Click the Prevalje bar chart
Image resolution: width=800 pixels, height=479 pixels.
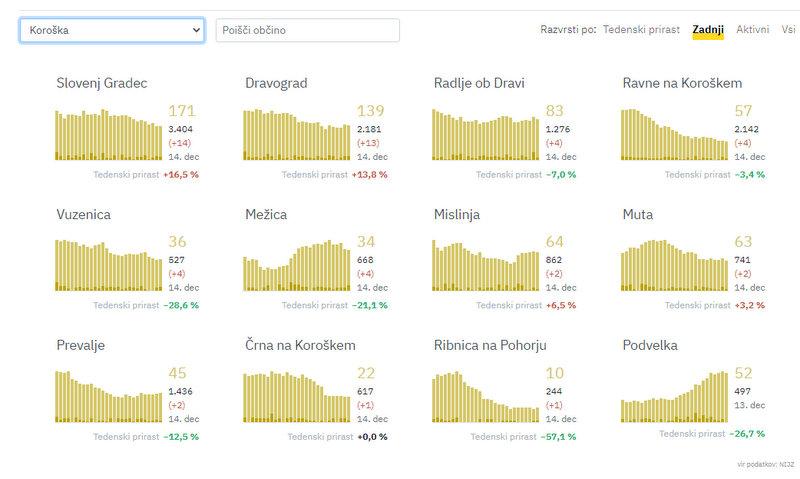pos(108,397)
